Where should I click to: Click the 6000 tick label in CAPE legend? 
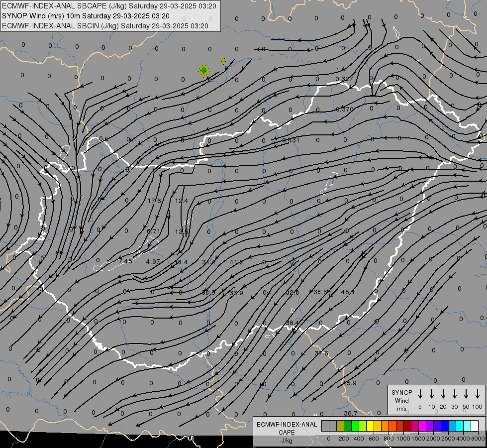478,439
